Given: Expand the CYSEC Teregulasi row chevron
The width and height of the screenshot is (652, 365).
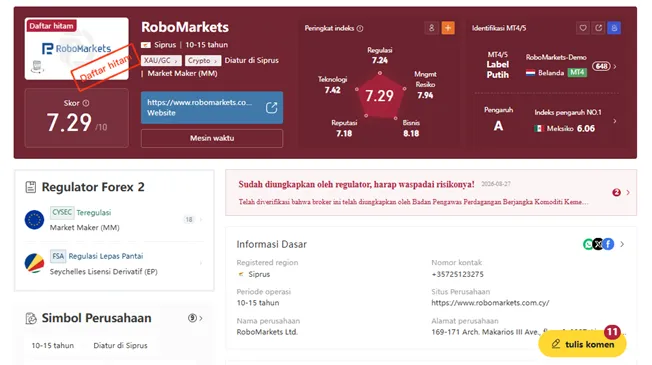Looking at the screenshot, I should tap(201, 219).
